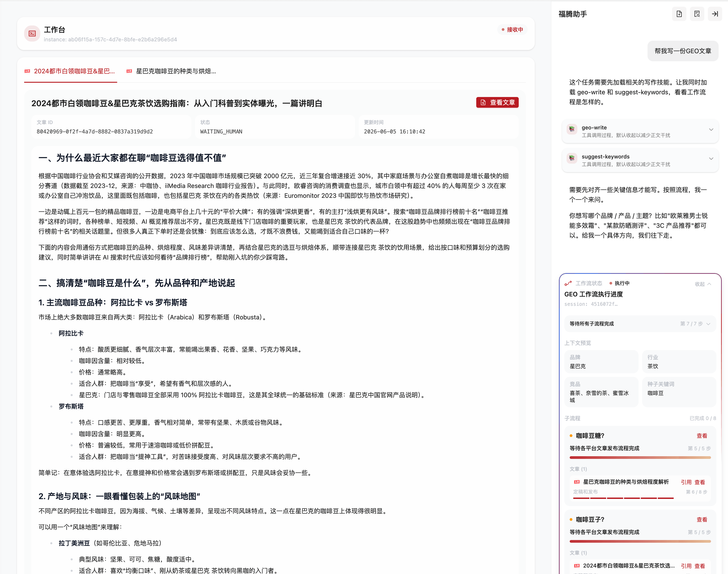
Task: Click the 罗布斯塔 bullet item
Action: pyautogui.click(x=71, y=406)
